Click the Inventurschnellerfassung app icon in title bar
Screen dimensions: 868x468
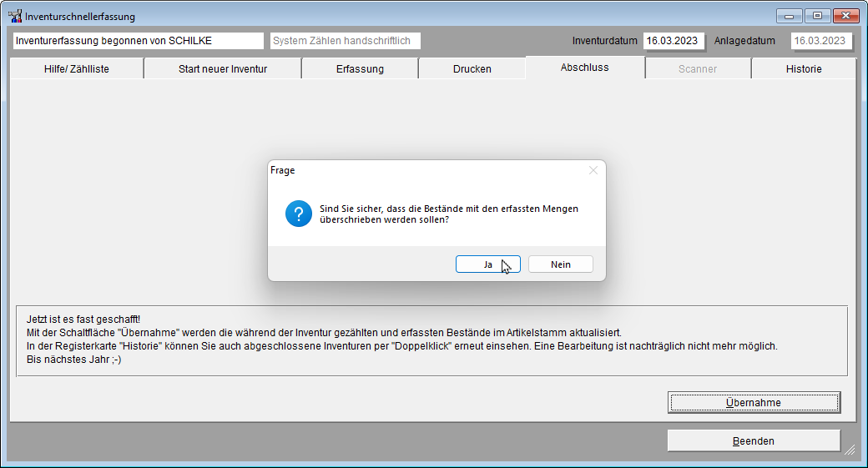pyautogui.click(x=15, y=16)
